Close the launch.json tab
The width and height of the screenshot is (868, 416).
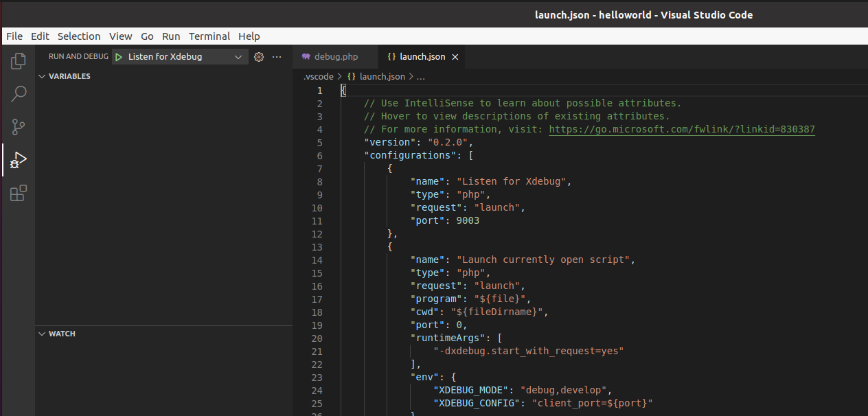click(x=455, y=57)
